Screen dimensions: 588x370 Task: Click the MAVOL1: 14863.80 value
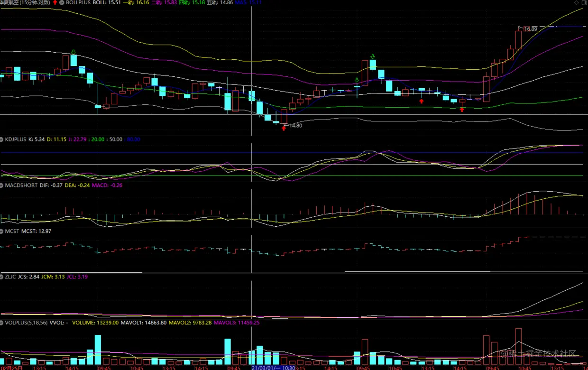[144, 322]
